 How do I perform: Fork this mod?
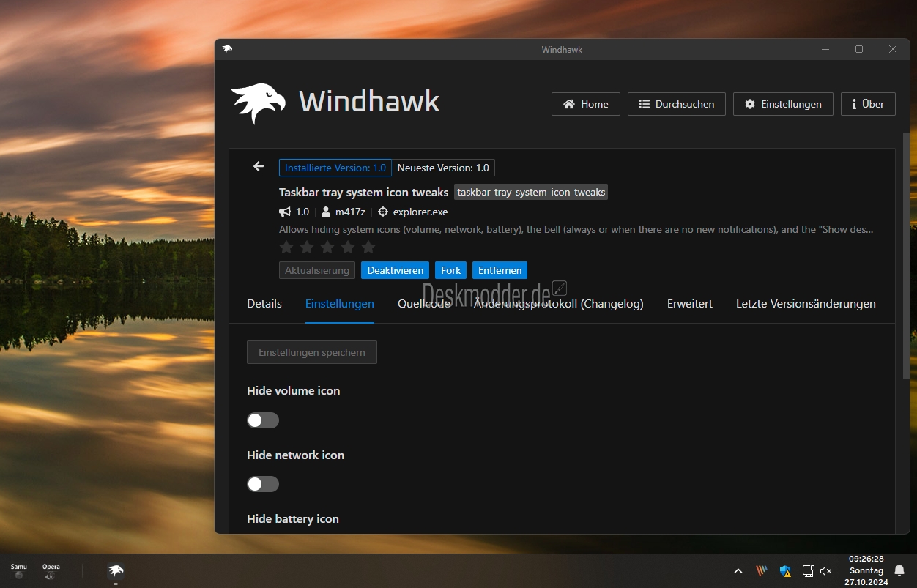pos(451,270)
